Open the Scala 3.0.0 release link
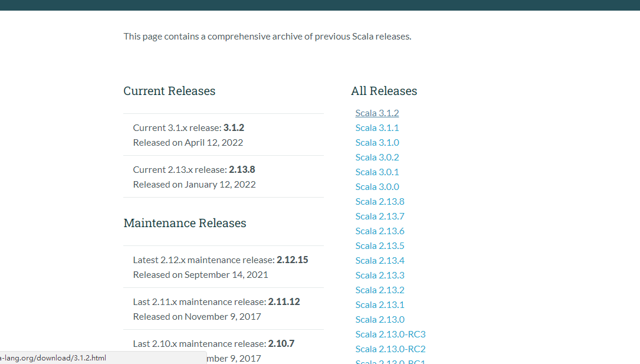This screenshot has width=640, height=364. [x=377, y=186]
